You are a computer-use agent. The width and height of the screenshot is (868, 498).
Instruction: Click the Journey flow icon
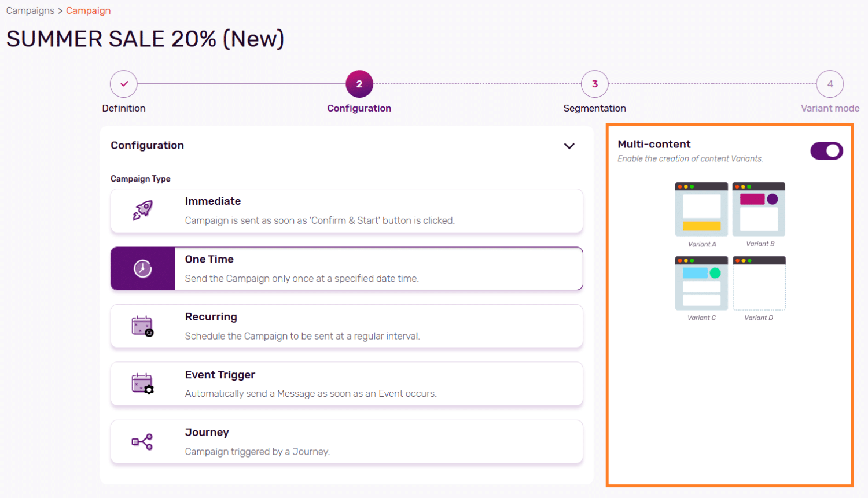[142, 442]
